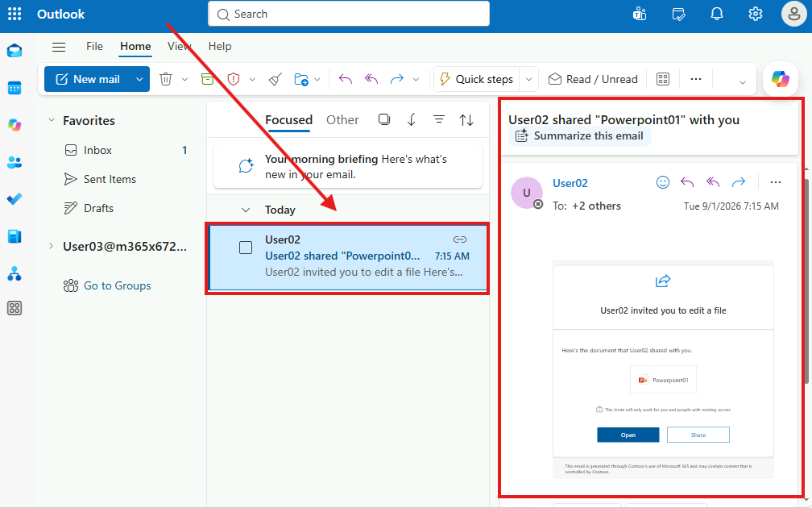Switch to the Other inbox tab
The image size is (812, 508).
tap(342, 119)
